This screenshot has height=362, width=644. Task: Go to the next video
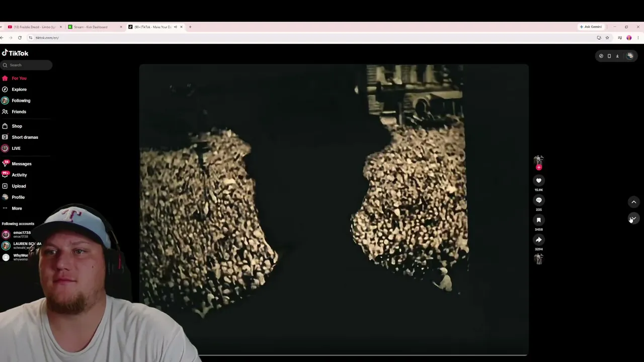[x=634, y=218]
